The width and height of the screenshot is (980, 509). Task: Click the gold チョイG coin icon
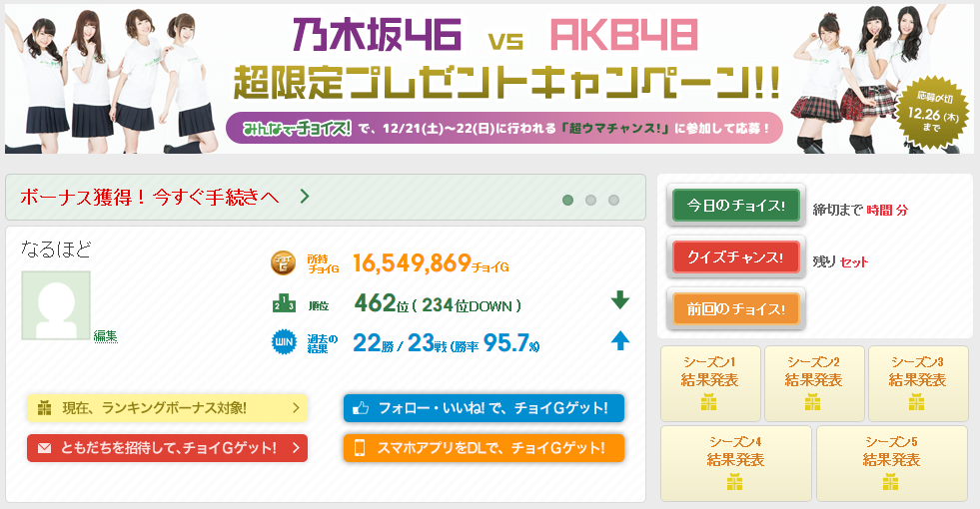point(283,262)
